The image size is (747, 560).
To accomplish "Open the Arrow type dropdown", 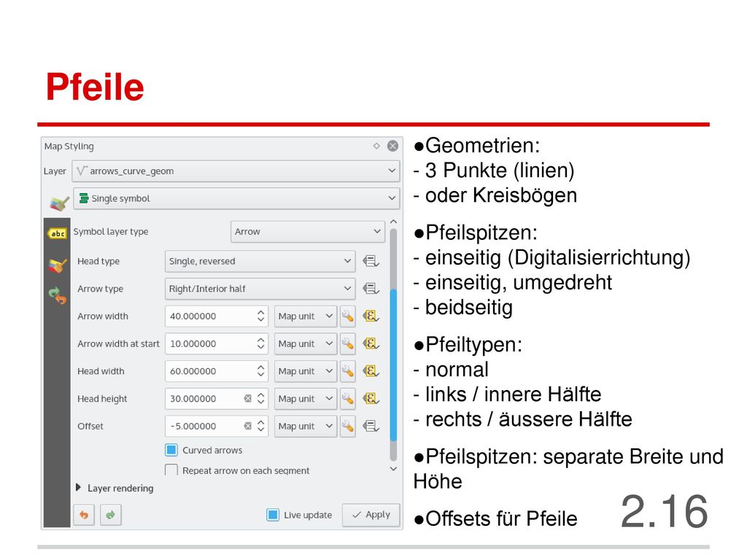I will 260,289.
